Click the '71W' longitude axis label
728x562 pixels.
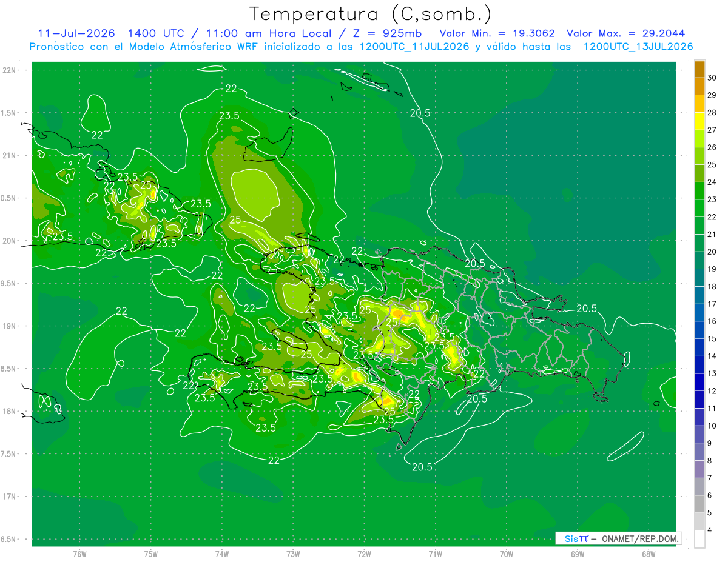[436, 554]
